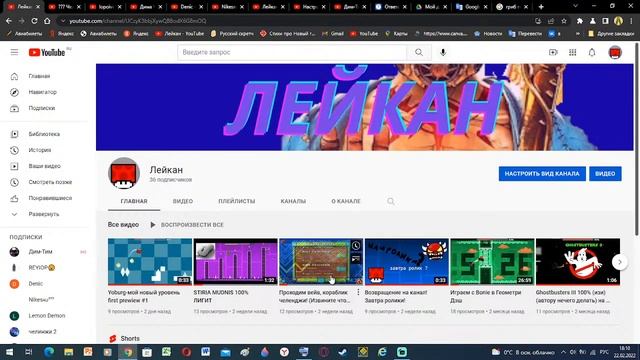
Task: Open Gmail bookmark in bookmarks bar
Action: 333,34
